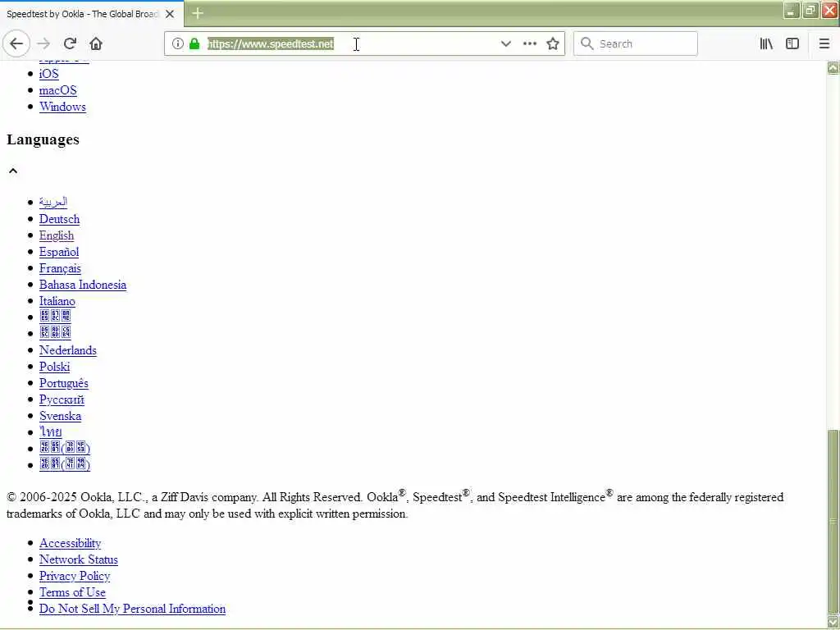Switch language to Italiano
840x630 pixels.
coord(57,301)
